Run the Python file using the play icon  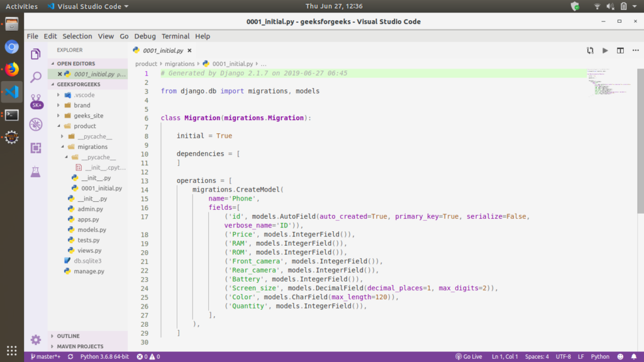coord(604,50)
